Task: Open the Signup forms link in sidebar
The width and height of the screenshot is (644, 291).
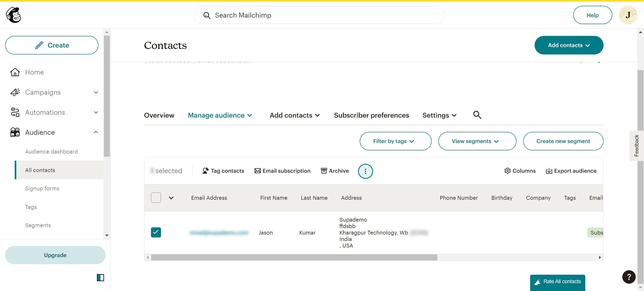Action: pyautogui.click(x=42, y=188)
